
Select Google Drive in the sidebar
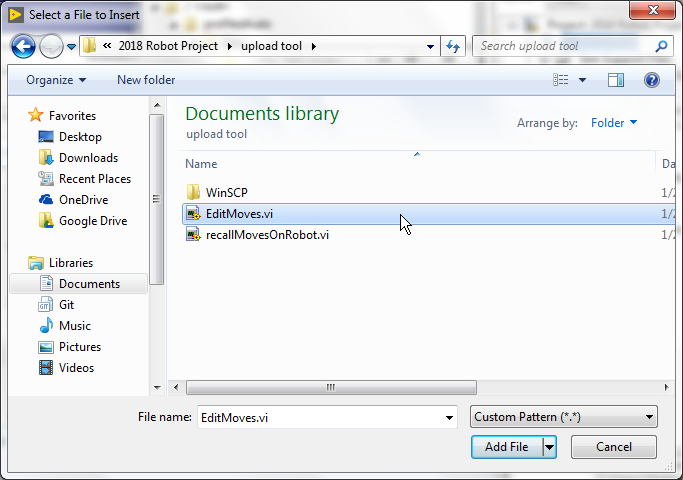click(92, 221)
